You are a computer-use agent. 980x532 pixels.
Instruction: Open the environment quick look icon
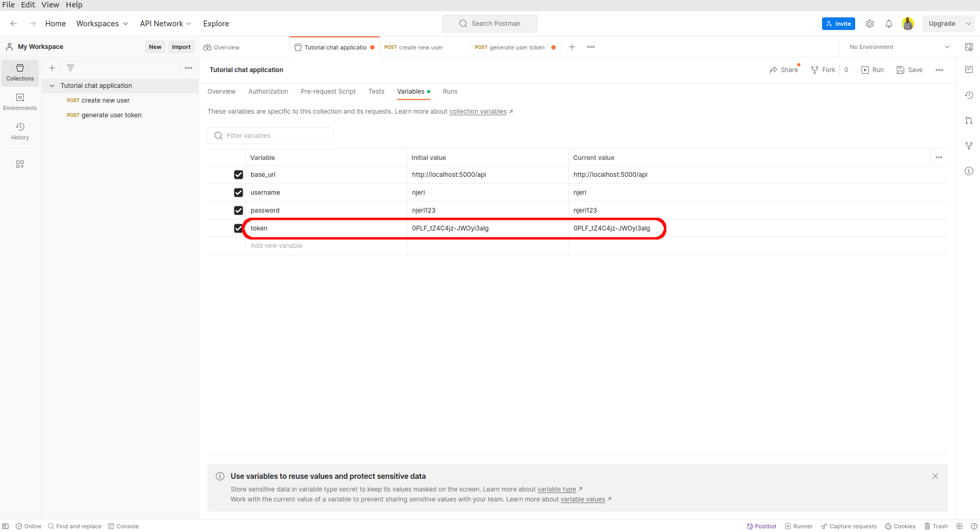pyautogui.click(x=969, y=47)
